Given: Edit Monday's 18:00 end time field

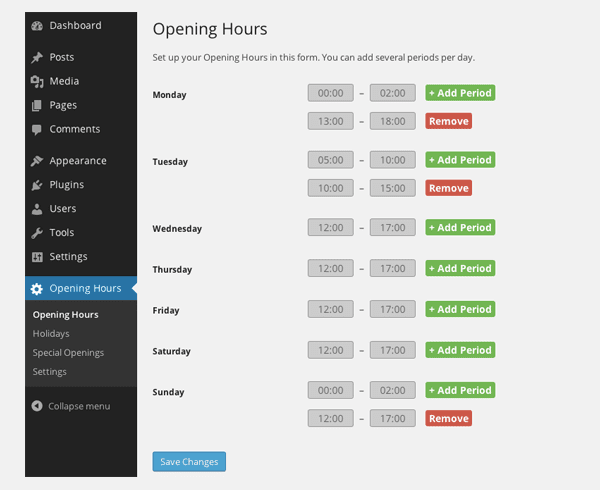Looking at the screenshot, I should tap(393, 121).
